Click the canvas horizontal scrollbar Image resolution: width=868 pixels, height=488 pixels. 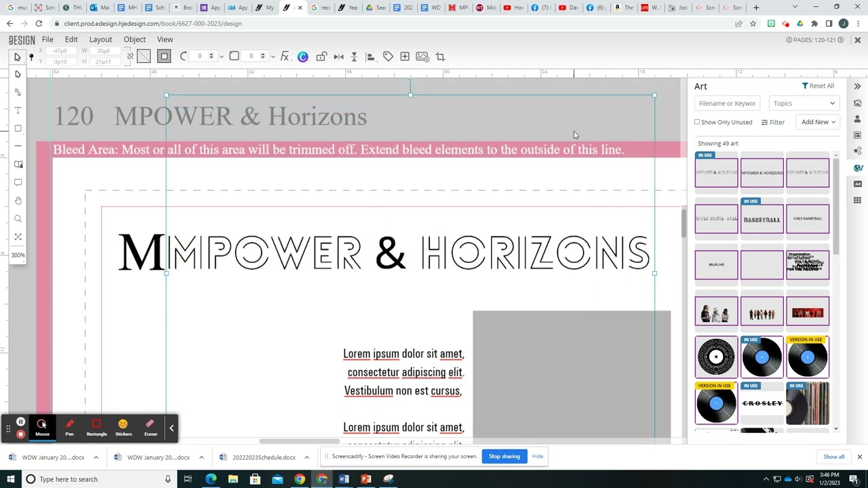pyautogui.click(x=299, y=441)
